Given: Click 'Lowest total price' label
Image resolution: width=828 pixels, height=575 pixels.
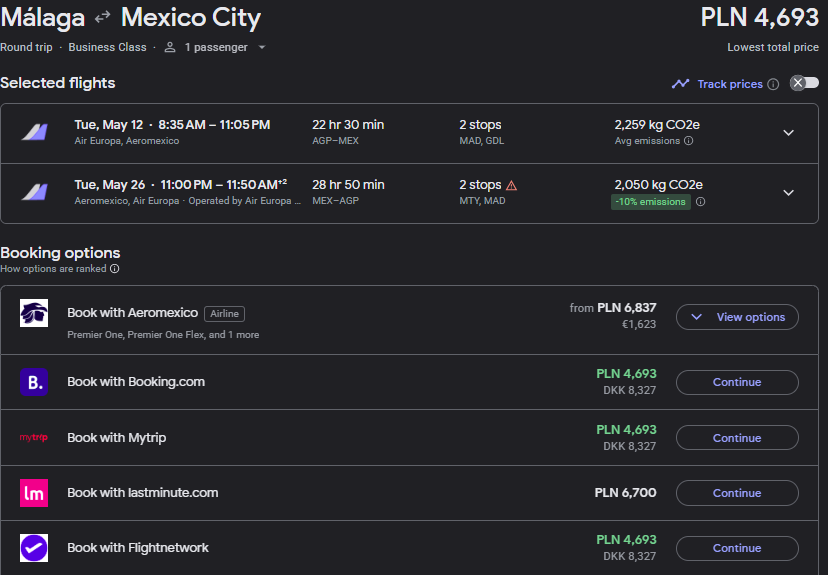Looking at the screenshot, I should [x=773, y=48].
